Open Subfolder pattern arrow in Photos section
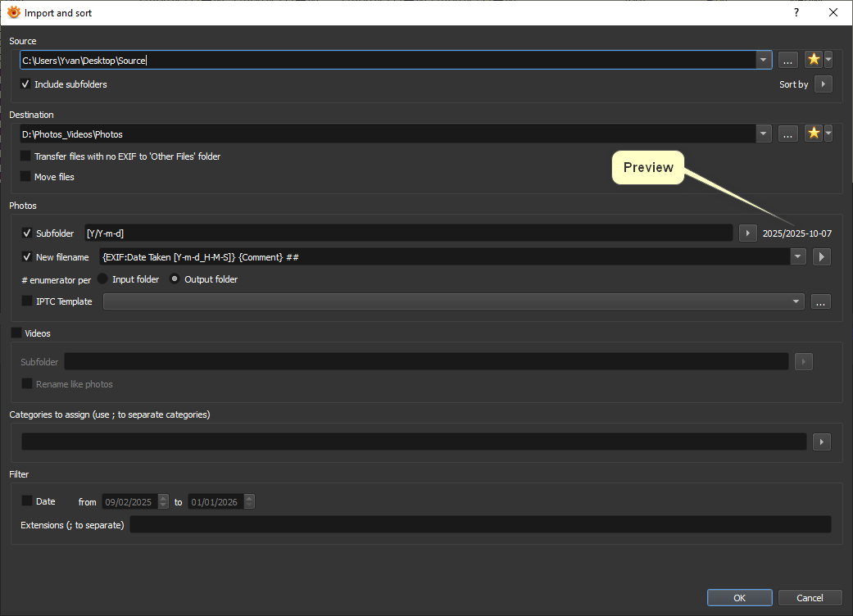The width and height of the screenshot is (853, 616). click(x=748, y=233)
